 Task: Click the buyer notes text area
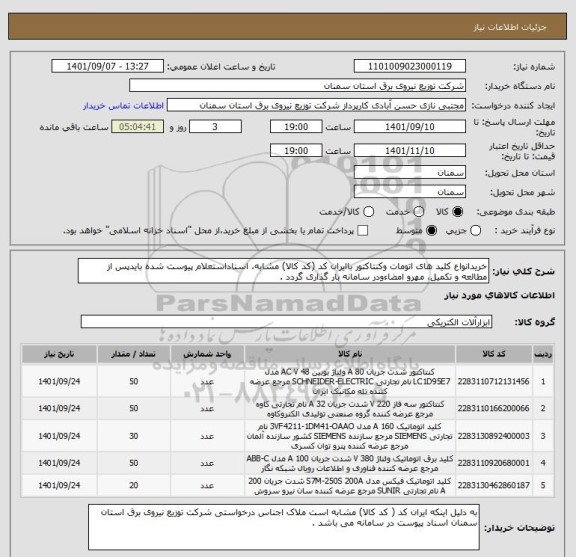(x=284, y=527)
